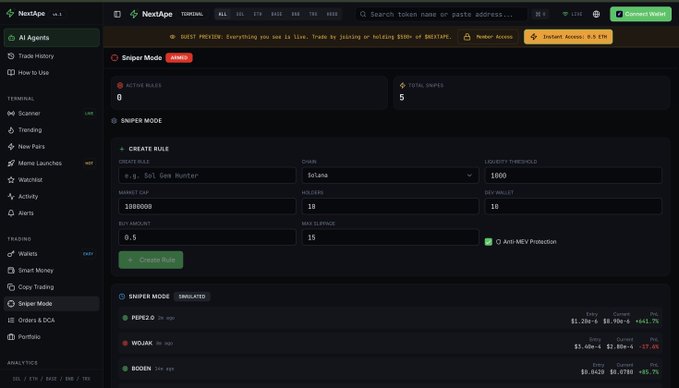Open the Trending section
Image resolution: width=679 pixels, height=388 pixels.
pos(52,130)
